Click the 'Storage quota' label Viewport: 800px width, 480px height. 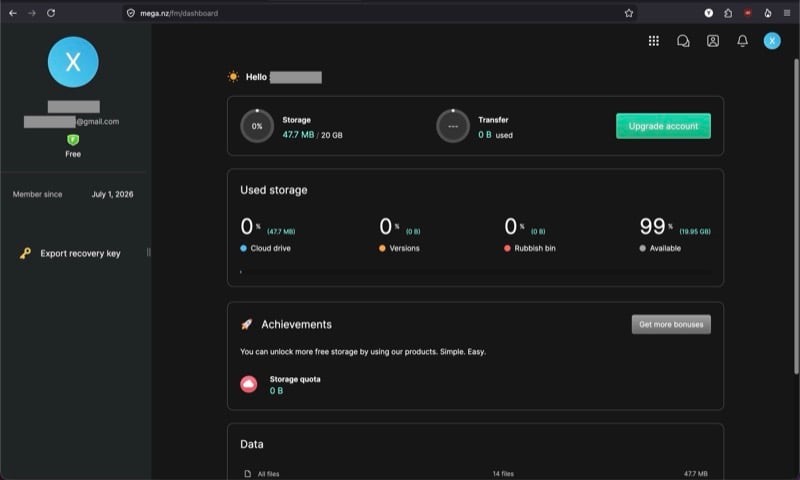click(295, 379)
